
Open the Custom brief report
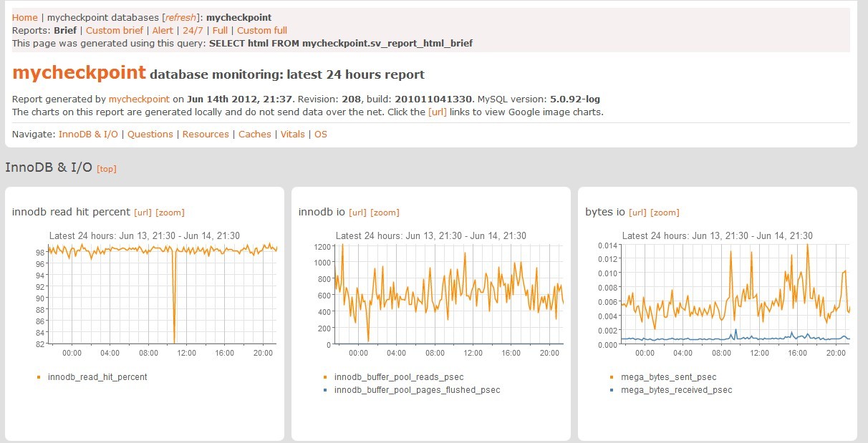click(115, 30)
